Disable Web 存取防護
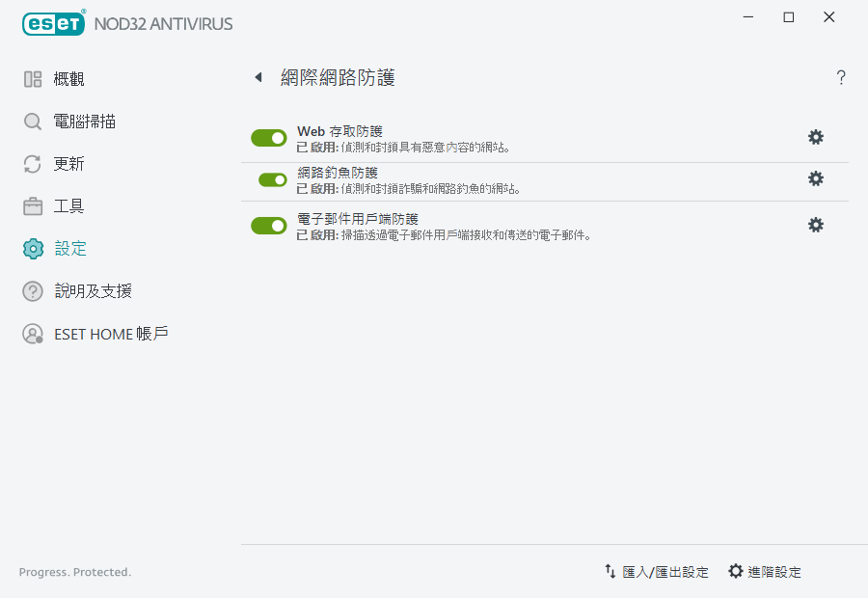 [x=269, y=137]
